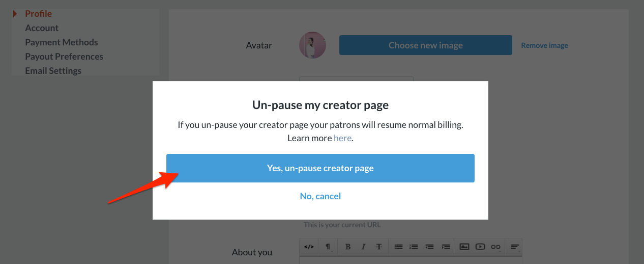Insert a numbered list
This screenshot has width=644, height=264.
click(414, 247)
